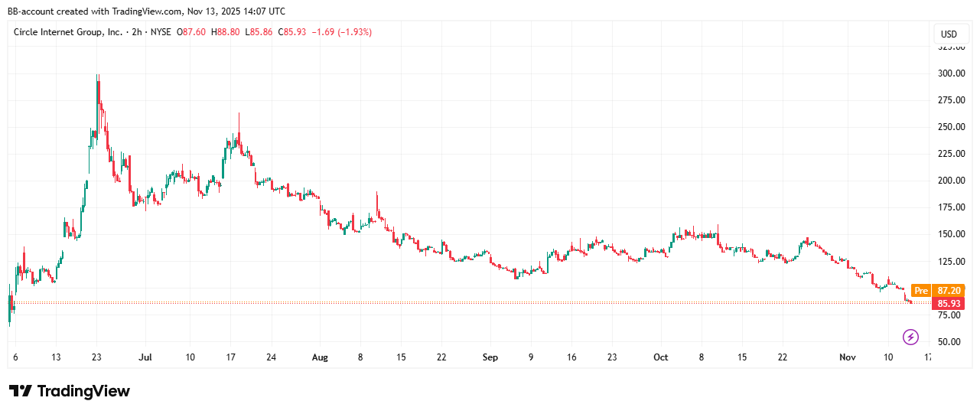Click the 200.00 price scale label
Screen dimensions: 980x414
pyautogui.click(x=949, y=181)
